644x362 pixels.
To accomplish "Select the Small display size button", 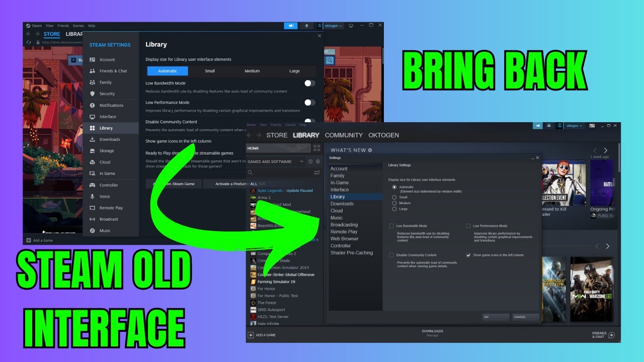I will pos(210,71).
